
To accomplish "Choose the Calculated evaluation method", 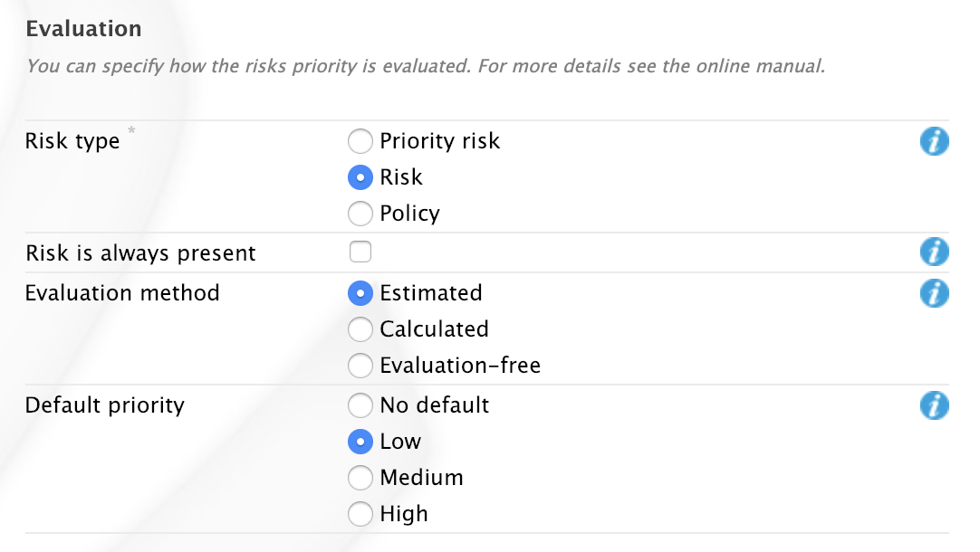I will [x=360, y=329].
